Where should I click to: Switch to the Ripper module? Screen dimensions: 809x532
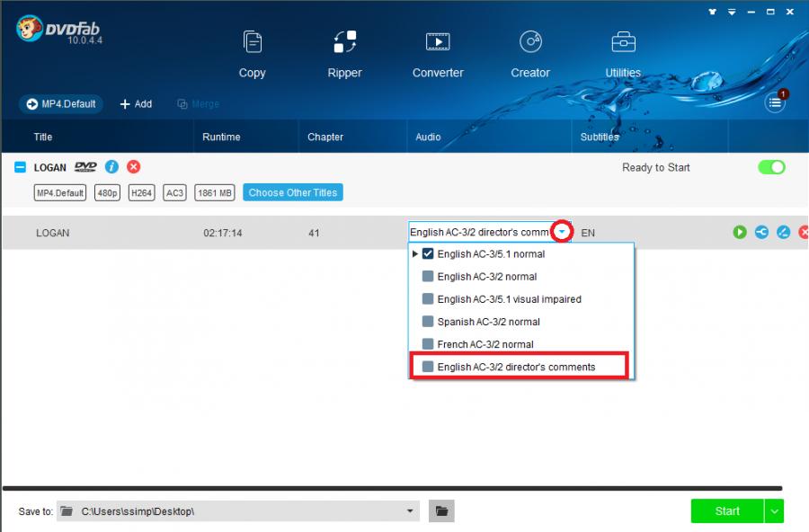344,54
